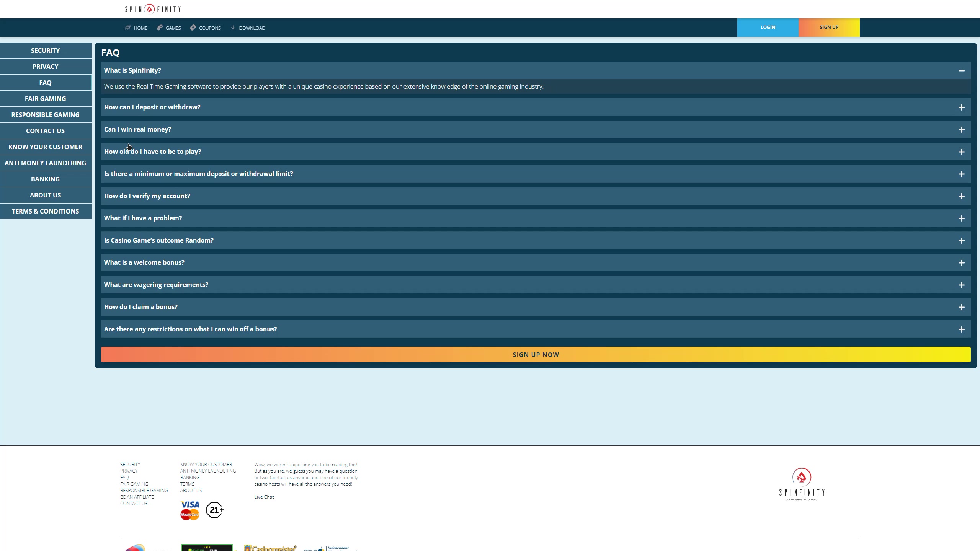Click 'Be an Affiliate' footer link
The width and height of the screenshot is (980, 551).
click(x=137, y=497)
